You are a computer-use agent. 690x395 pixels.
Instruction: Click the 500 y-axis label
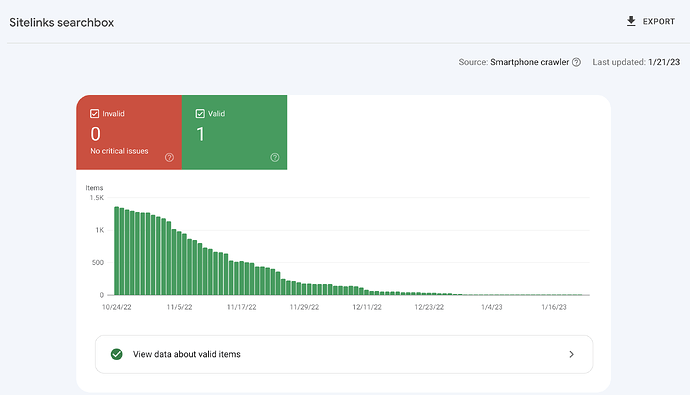tap(98, 263)
